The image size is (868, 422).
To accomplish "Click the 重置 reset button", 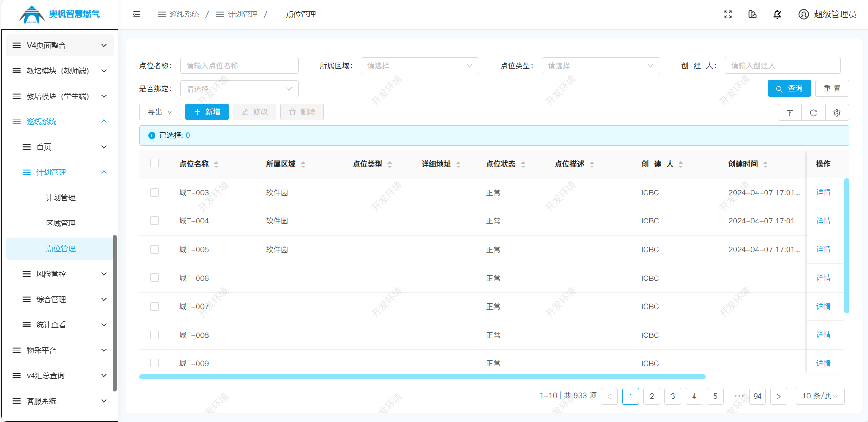I will pos(832,88).
